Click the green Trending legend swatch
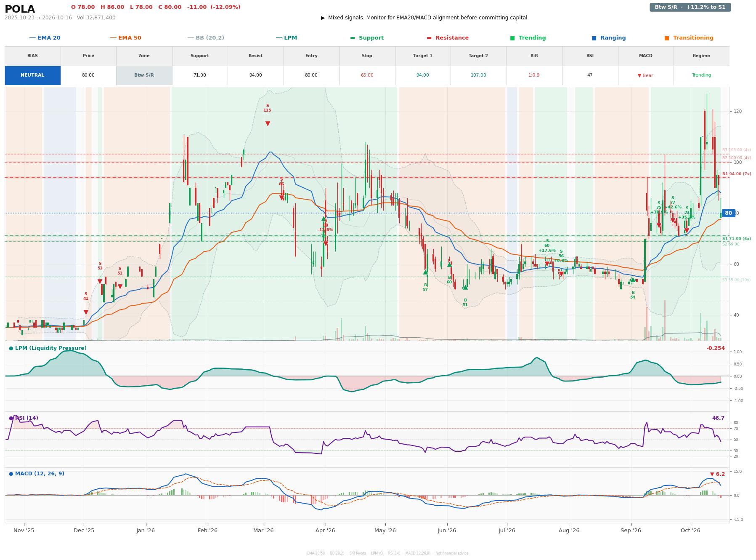Viewport: 756px width, 560px height. 512,38
